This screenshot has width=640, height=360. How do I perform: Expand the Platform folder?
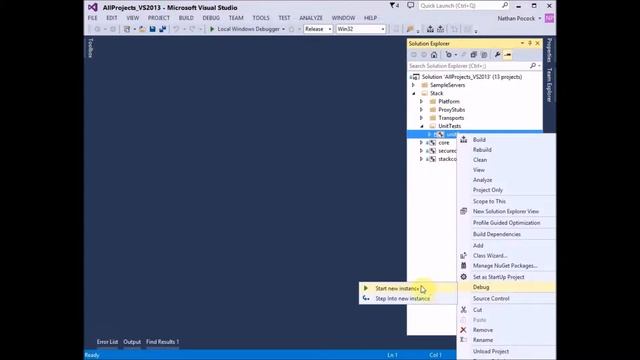pyautogui.click(x=422, y=101)
